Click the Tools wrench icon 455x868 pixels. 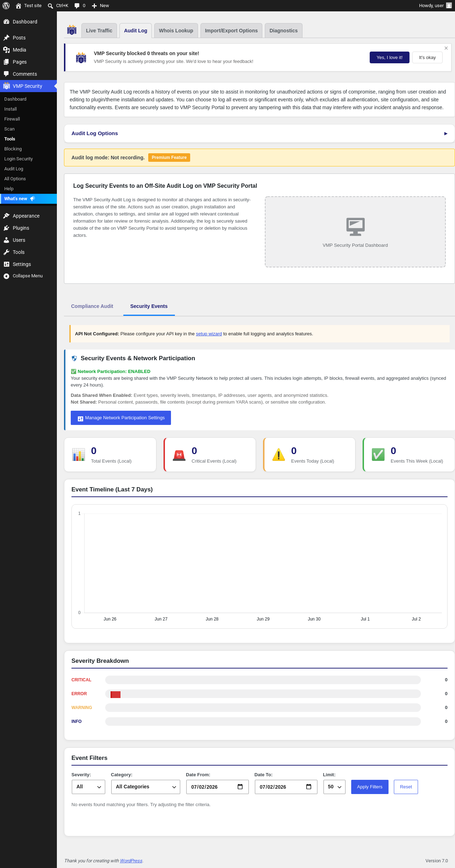click(6, 252)
